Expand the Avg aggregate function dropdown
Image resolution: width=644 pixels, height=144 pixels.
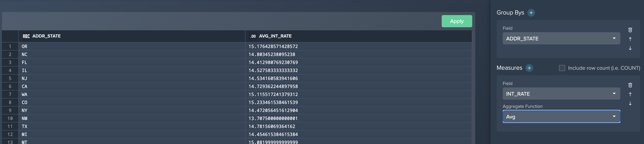561,117
